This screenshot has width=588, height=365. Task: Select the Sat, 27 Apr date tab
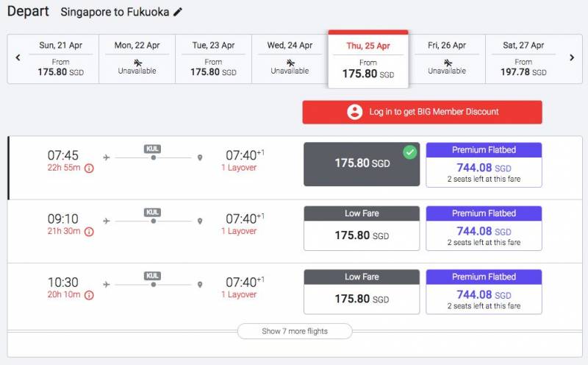pos(523,58)
